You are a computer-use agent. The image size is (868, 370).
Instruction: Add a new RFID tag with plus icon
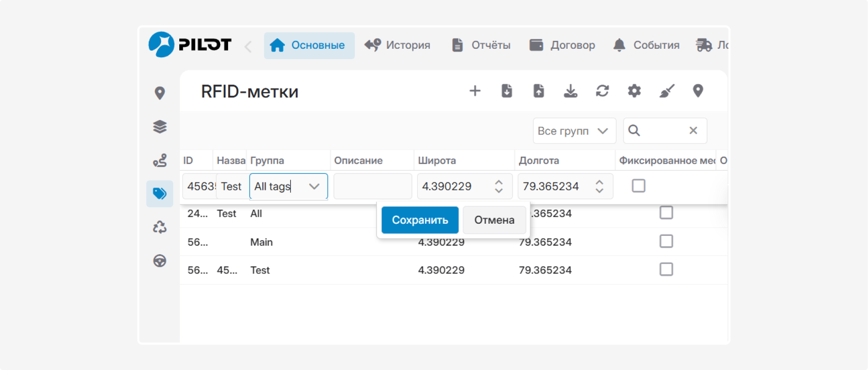pyautogui.click(x=475, y=91)
